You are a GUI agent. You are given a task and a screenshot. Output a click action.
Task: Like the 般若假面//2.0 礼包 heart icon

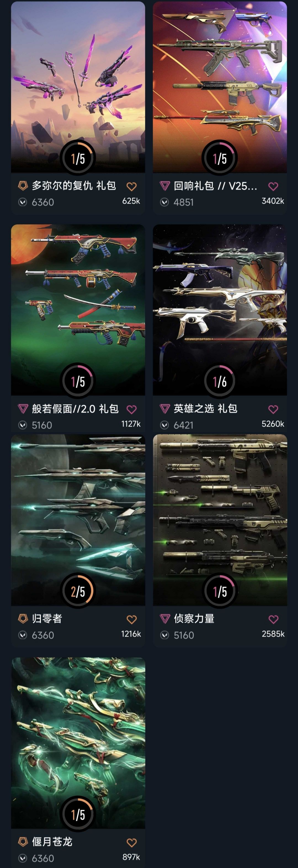coord(131,409)
